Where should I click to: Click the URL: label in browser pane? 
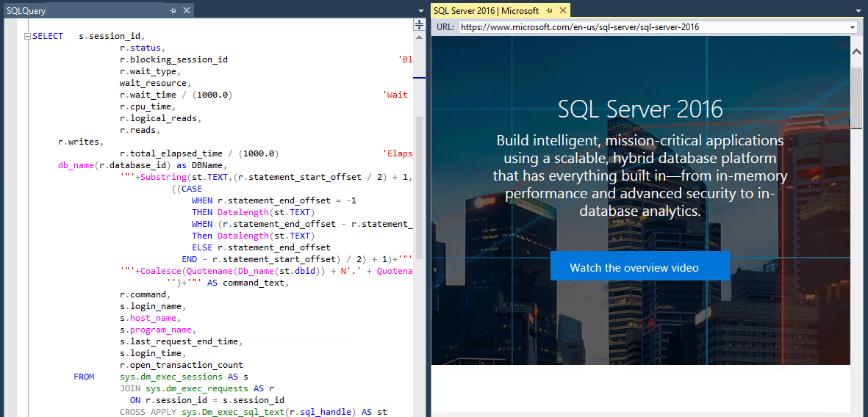tap(445, 27)
